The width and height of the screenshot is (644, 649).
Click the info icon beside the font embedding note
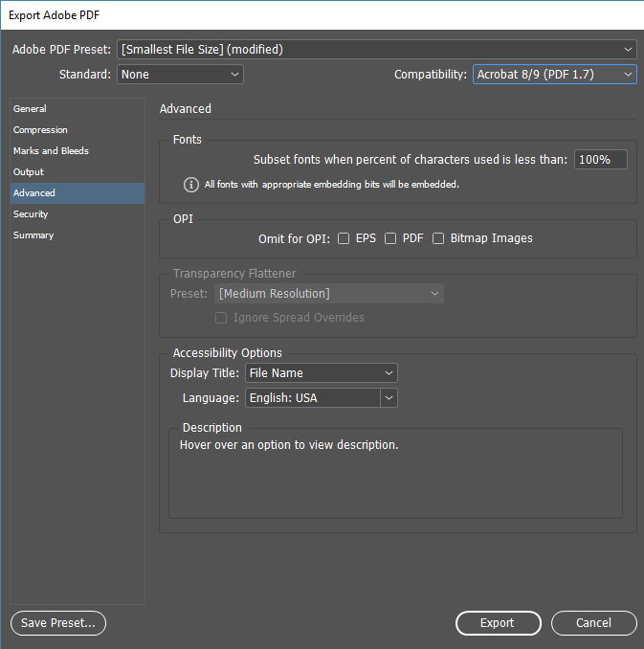pos(190,185)
